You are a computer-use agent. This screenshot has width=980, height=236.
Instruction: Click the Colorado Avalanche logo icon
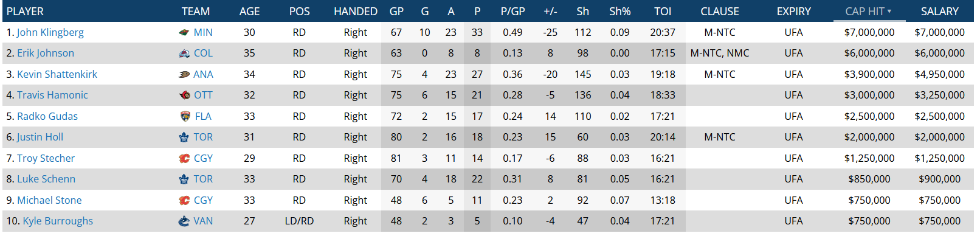click(184, 54)
